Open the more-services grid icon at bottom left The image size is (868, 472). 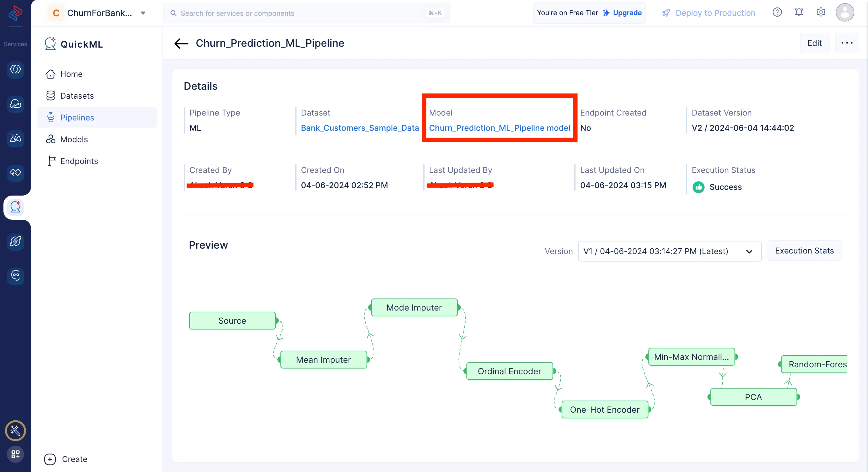[x=15, y=454]
